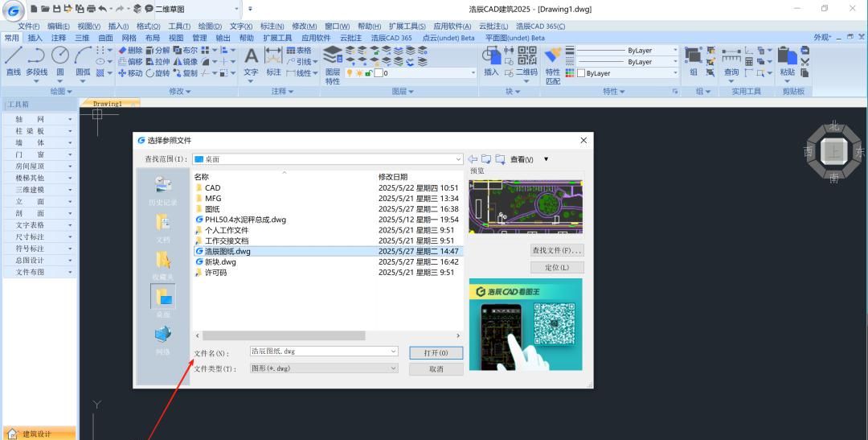This screenshot has height=440, width=868.
Task: Open 收藏夹 favorites in dialog sidebar
Action: click(x=162, y=264)
